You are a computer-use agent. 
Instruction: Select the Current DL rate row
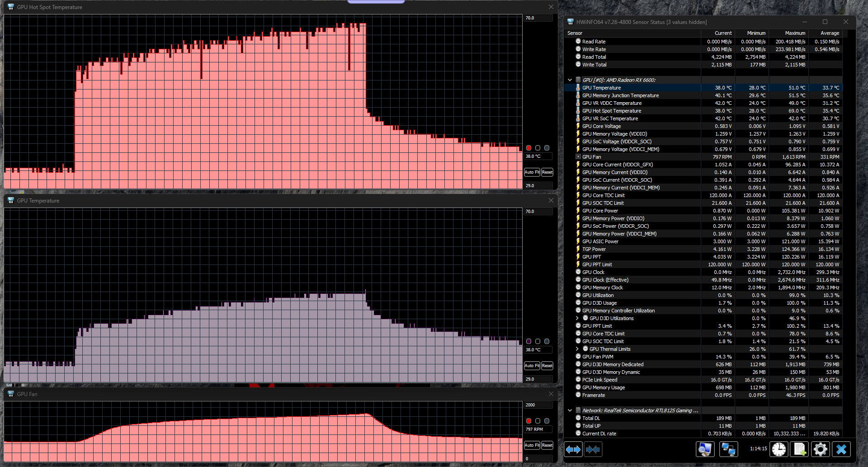coord(703,434)
